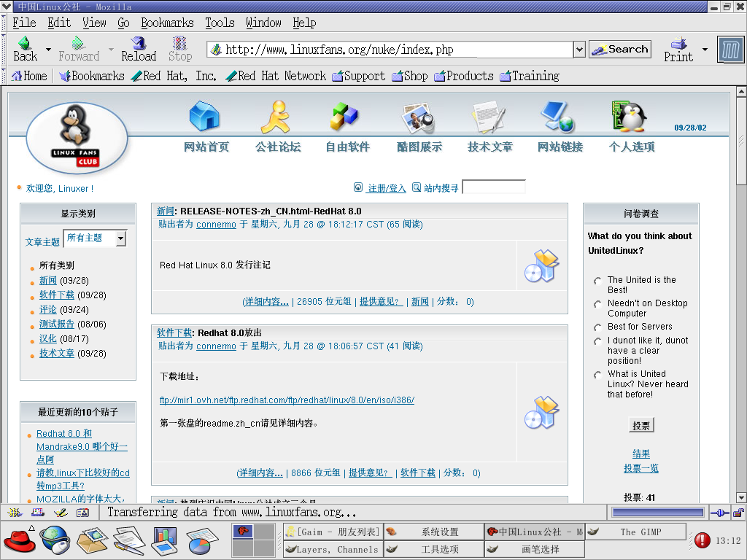The width and height of the screenshot is (747, 560).
Task: Open Navigator component icon in status bar
Action: coord(15,513)
